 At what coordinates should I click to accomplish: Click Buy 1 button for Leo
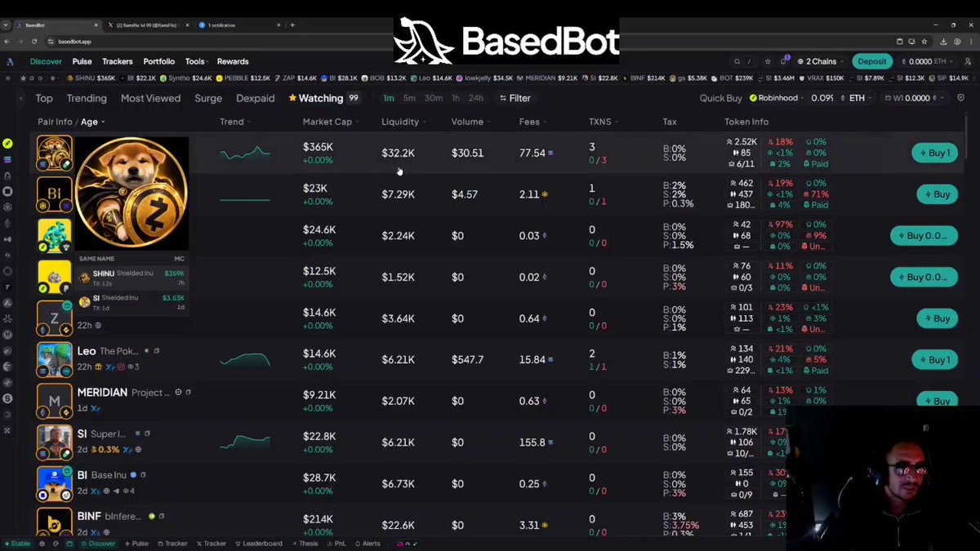934,360
